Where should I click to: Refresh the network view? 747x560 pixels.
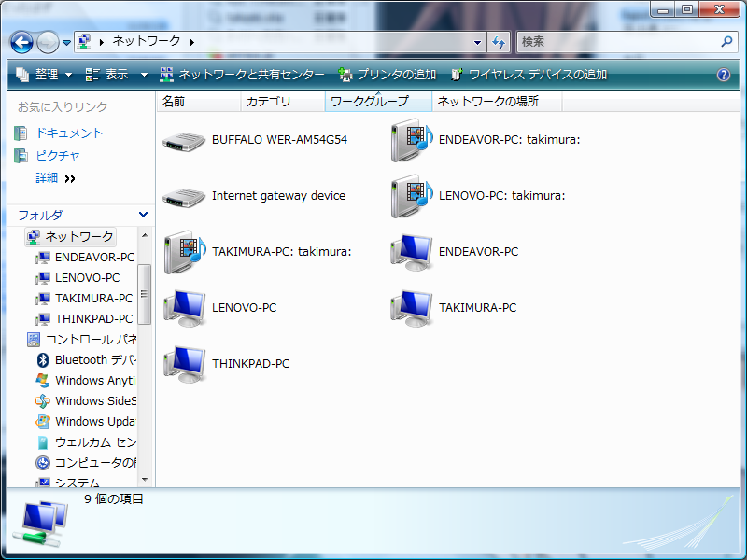[499, 42]
